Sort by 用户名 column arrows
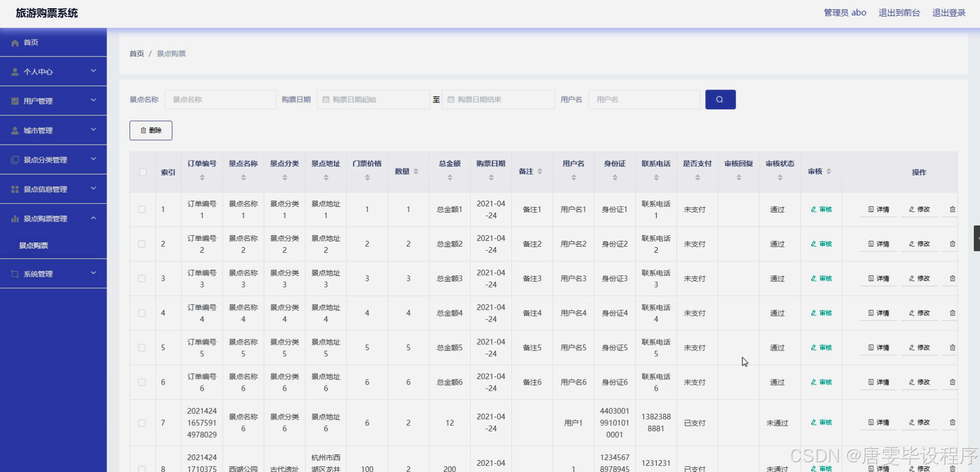The height and width of the screenshot is (472, 980). [574, 178]
